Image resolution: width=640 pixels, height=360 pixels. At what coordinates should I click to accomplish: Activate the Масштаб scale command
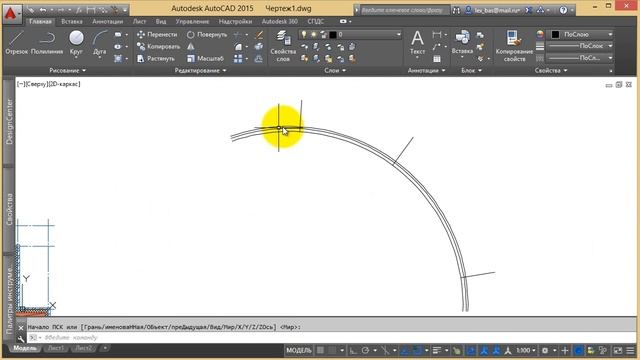205,58
